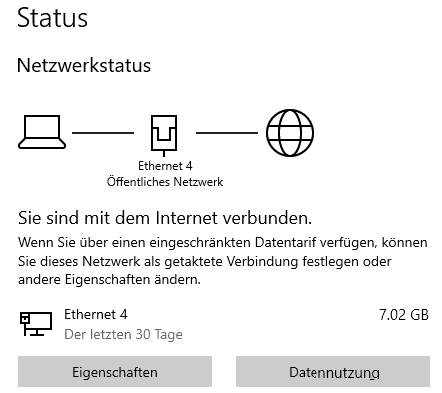Click the Wenn Sie über einen text line
The height and width of the screenshot is (393, 442).
coord(223,243)
